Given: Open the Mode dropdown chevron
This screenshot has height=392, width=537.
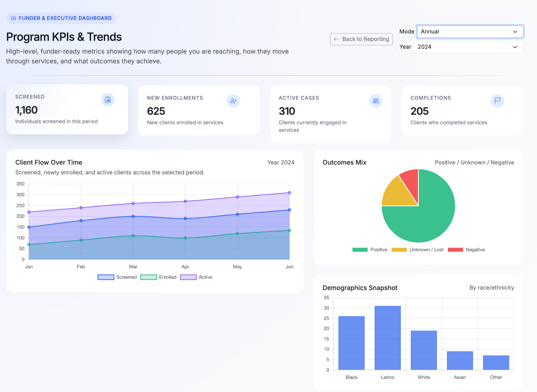Looking at the screenshot, I should 515,31.
